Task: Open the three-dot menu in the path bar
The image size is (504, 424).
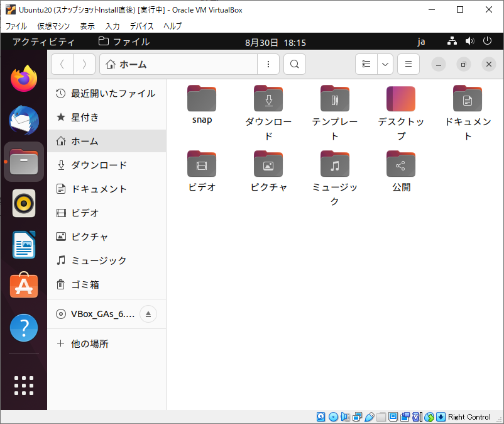Action: (x=268, y=64)
